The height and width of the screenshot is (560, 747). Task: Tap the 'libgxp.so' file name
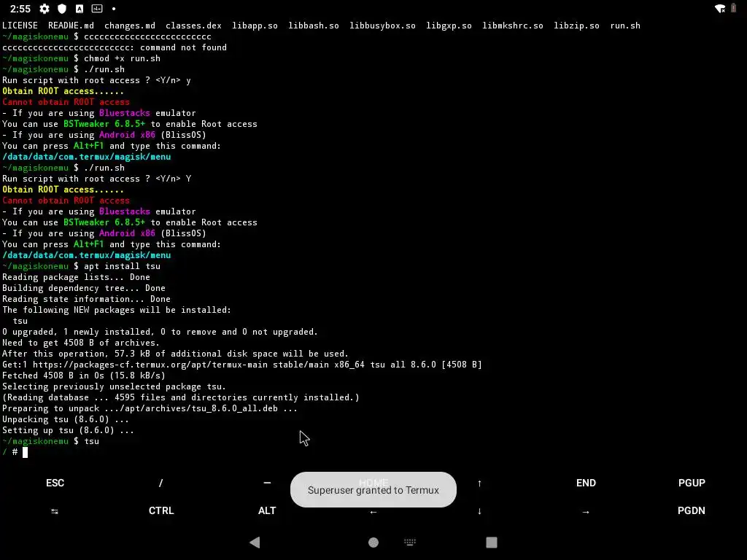(449, 26)
